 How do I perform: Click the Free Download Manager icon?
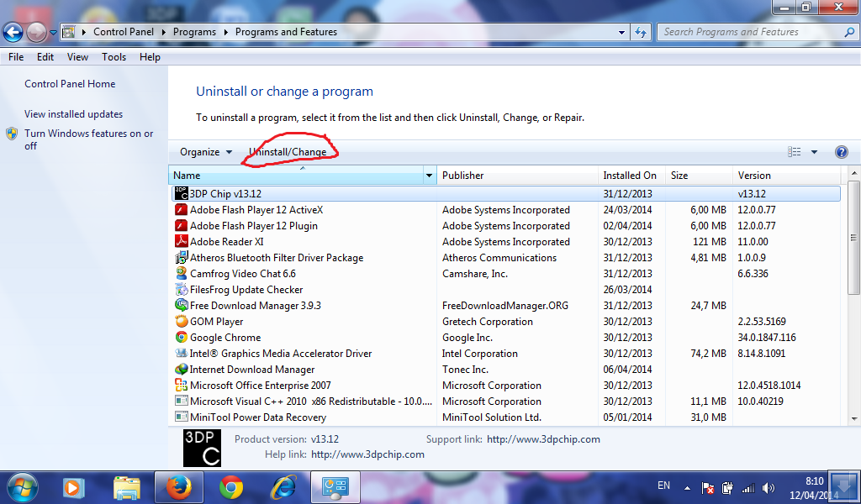tap(182, 305)
